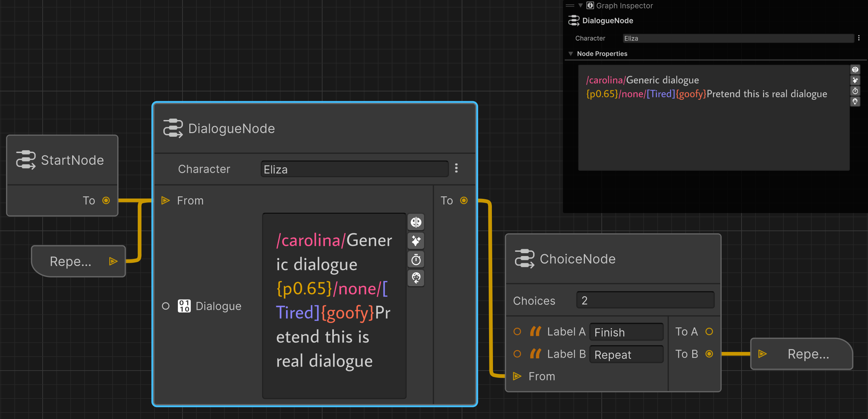Select the ChoiceNode To A output port
The width and height of the screenshot is (868, 419).
709,331
